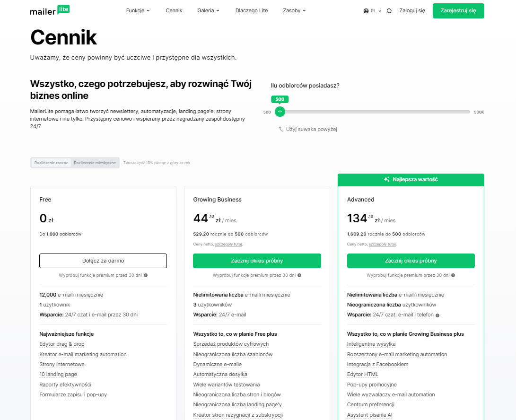
Task: Click the Zarejestruj się button
Action: (x=458, y=10)
